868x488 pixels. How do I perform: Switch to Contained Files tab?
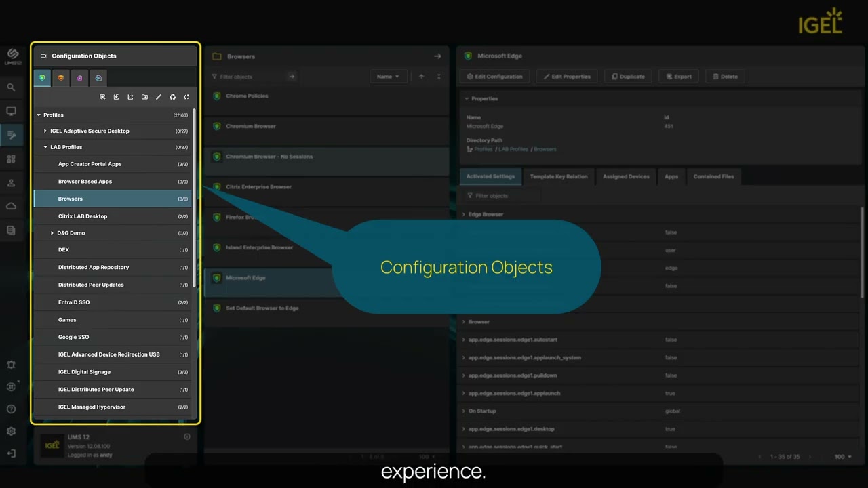713,177
